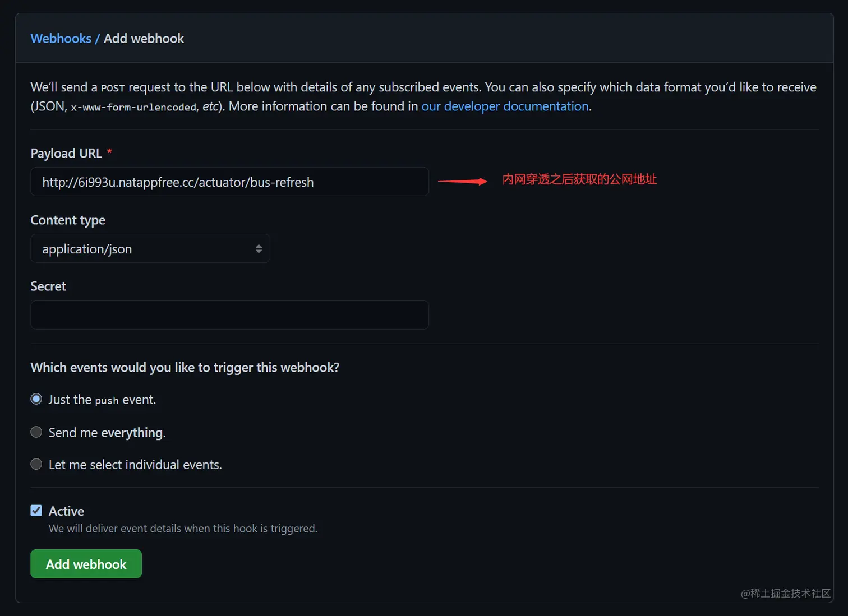848x616 pixels.
Task: Select Let me select individual events
Action: point(36,464)
